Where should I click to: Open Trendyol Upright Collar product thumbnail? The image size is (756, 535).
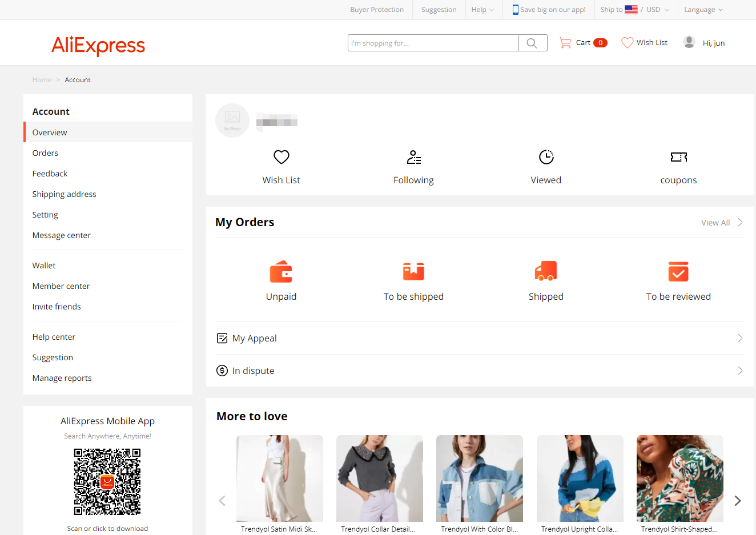tap(580, 478)
